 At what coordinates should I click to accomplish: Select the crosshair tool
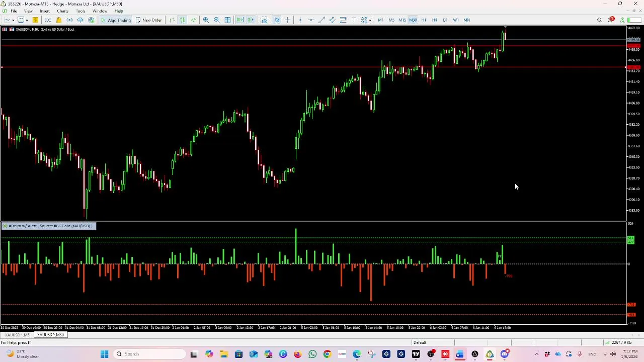coord(287,20)
